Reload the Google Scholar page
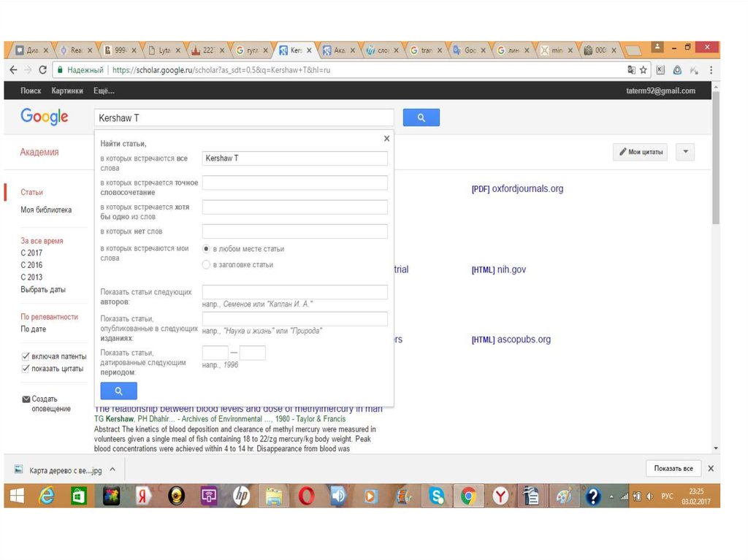 pyautogui.click(x=42, y=70)
